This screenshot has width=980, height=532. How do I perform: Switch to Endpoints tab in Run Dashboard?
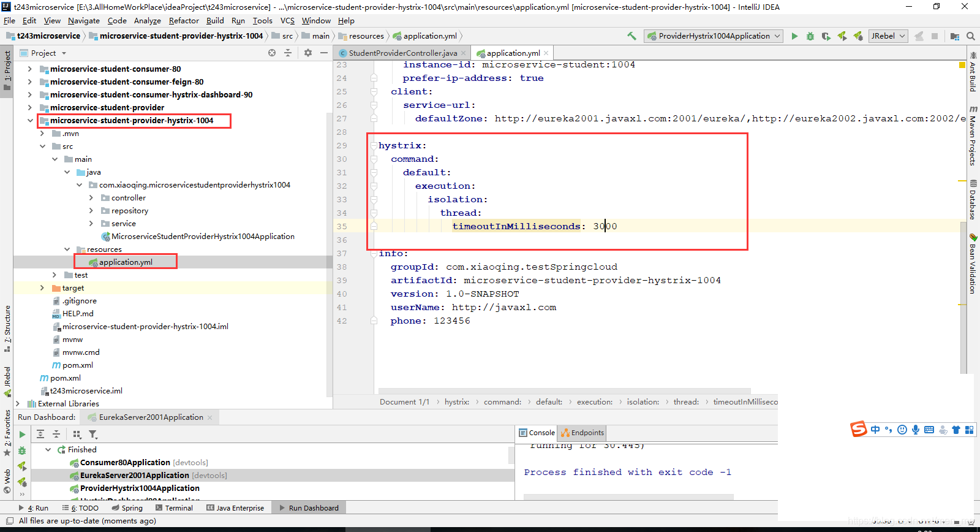(x=582, y=433)
